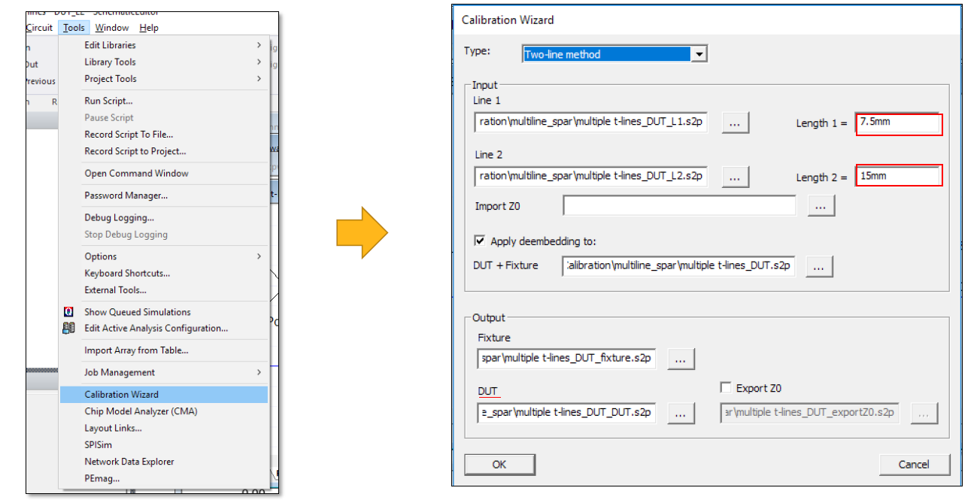Image resolution: width=980 pixels, height=500 pixels.
Task: Browse for the Import Z0 file
Action: [x=821, y=205]
